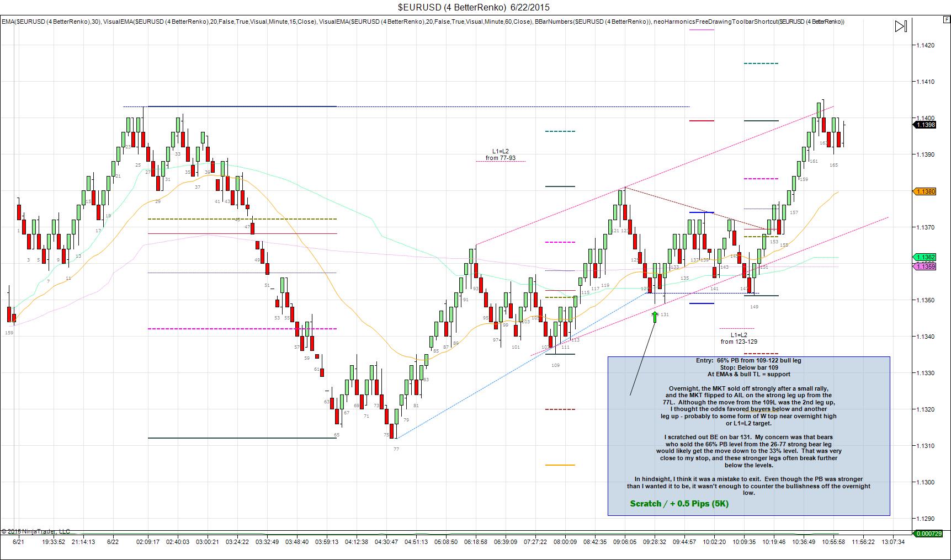
Task: Click the EMA indicator label string
Action: coord(423,22)
